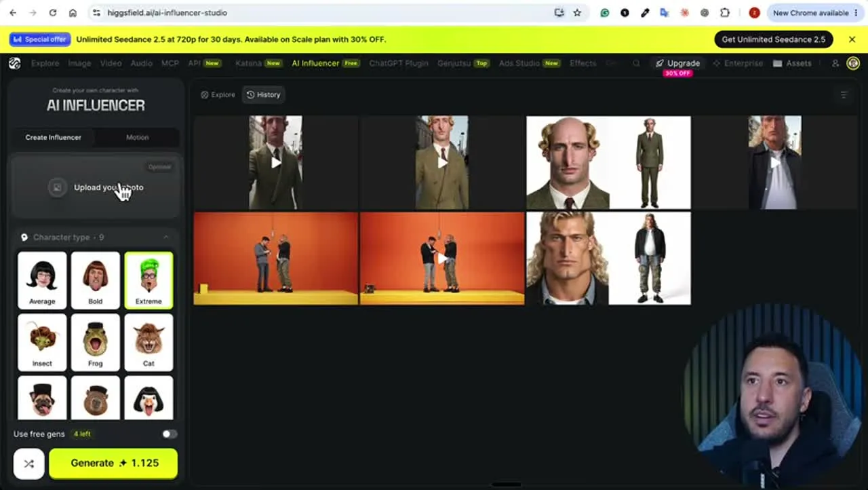Screen dimensions: 868x490
Task: Choose the Average character type
Action: tap(42, 280)
